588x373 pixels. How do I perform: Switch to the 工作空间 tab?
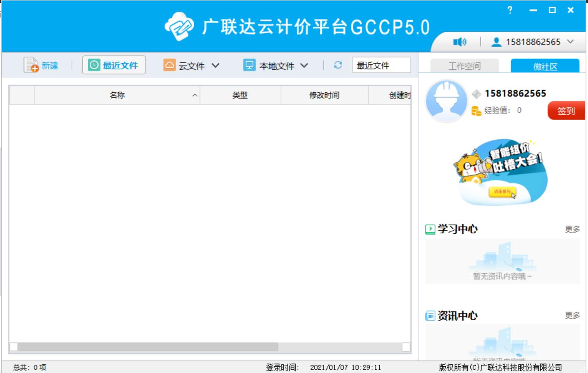464,66
